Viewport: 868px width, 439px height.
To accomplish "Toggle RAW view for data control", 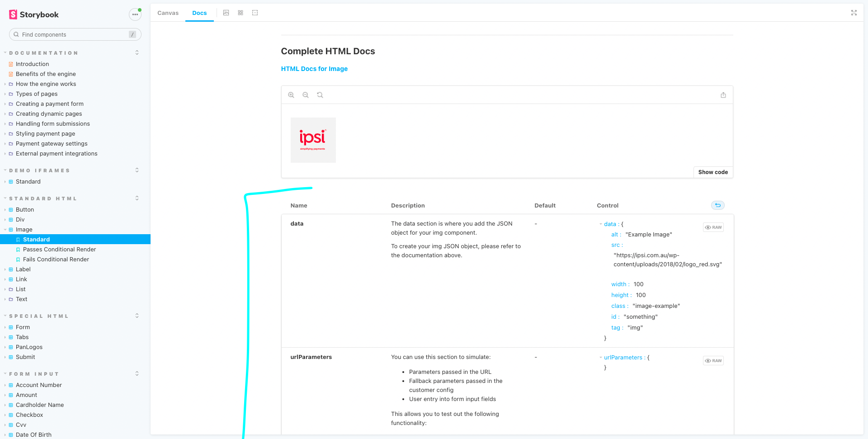I will click(x=713, y=227).
